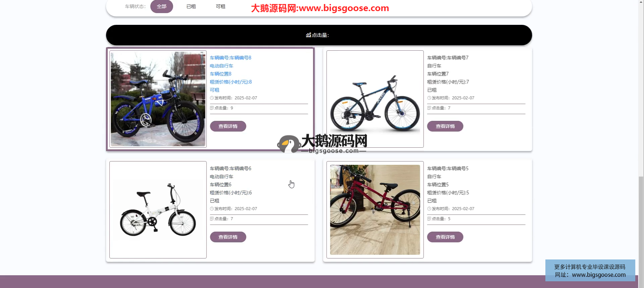Open 查看详情 for vehicle 编号8
Viewport: 644px width, 288px height.
pos(228,126)
